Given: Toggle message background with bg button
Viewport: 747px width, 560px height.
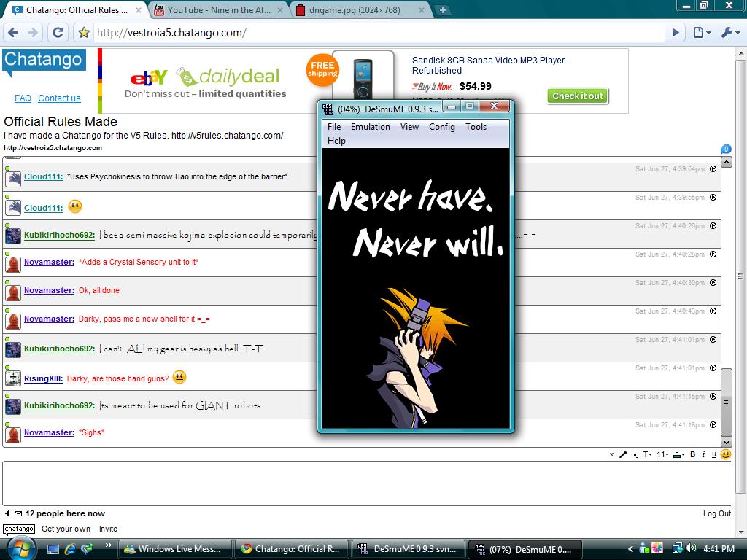Looking at the screenshot, I should [x=635, y=455].
